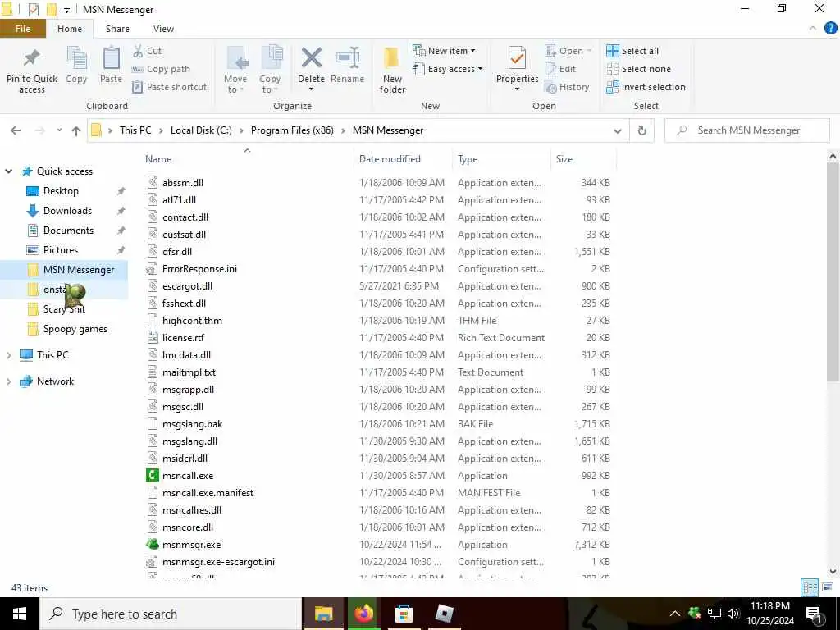Switch to details view button
Viewport: 840px width, 630px height.
click(810, 587)
